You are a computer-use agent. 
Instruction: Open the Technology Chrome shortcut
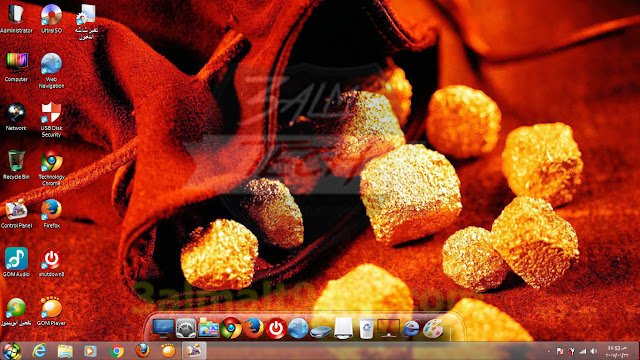51,168
